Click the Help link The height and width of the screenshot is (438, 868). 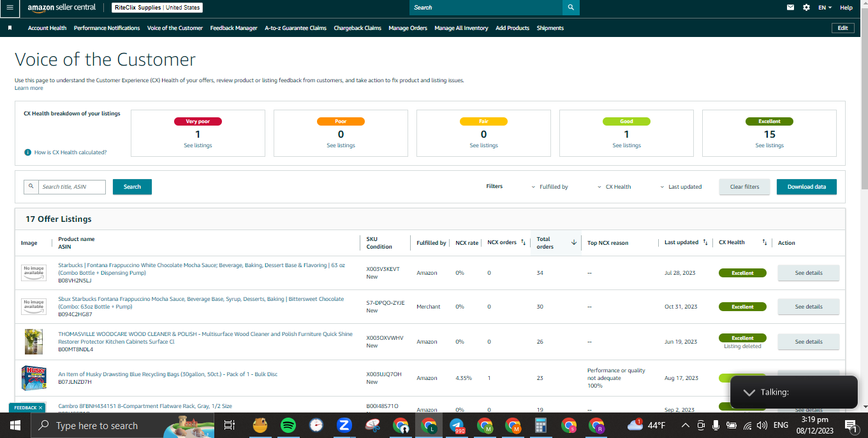846,8
